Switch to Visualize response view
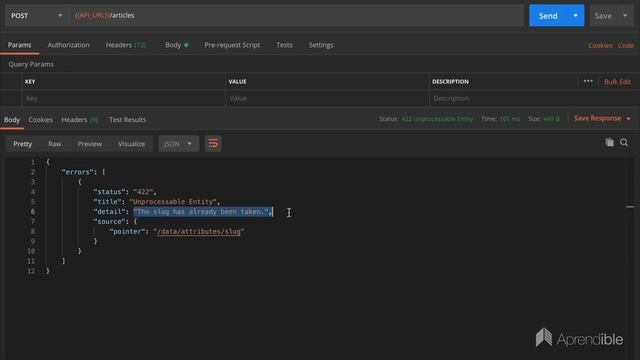Image resolution: width=640 pixels, height=360 pixels. point(131,144)
